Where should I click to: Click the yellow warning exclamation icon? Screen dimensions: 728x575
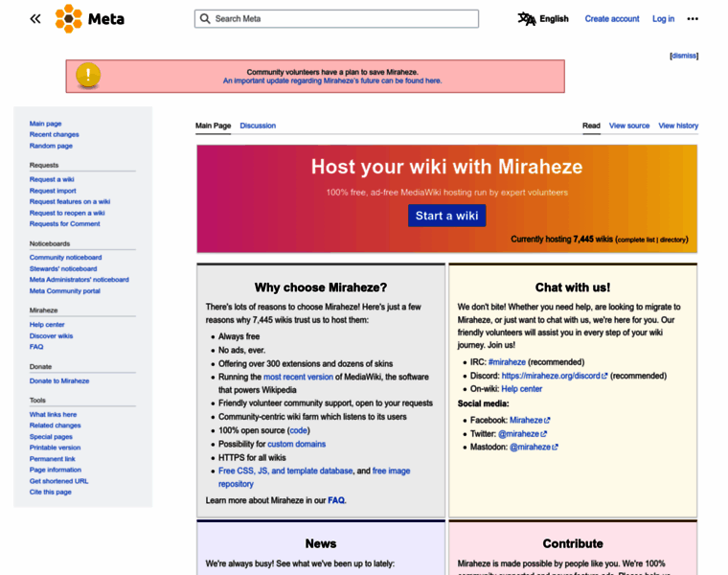[88, 75]
